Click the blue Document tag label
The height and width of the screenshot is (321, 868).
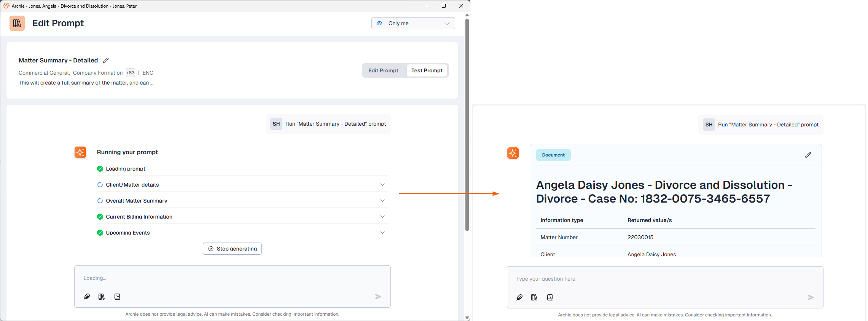pyautogui.click(x=553, y=155)
